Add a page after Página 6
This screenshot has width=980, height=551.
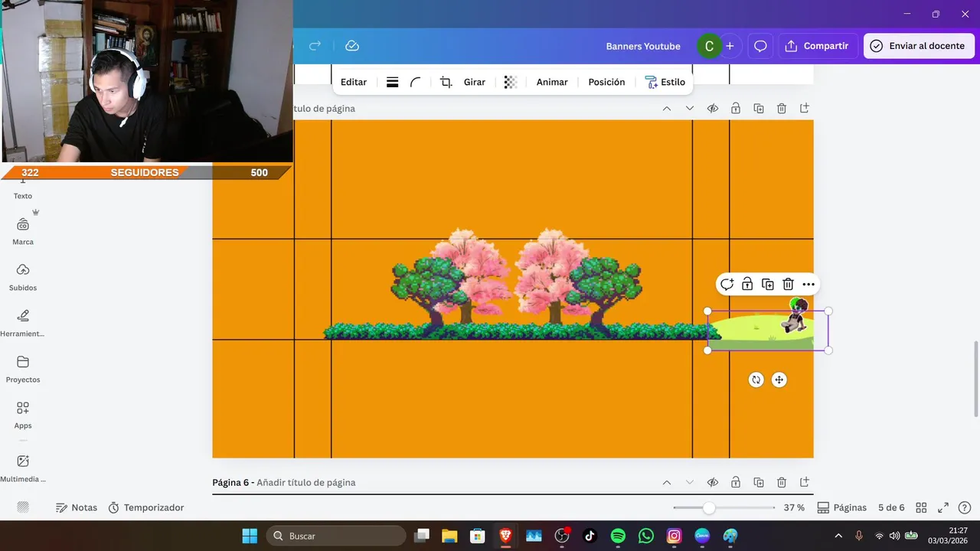tap(805, 483)
